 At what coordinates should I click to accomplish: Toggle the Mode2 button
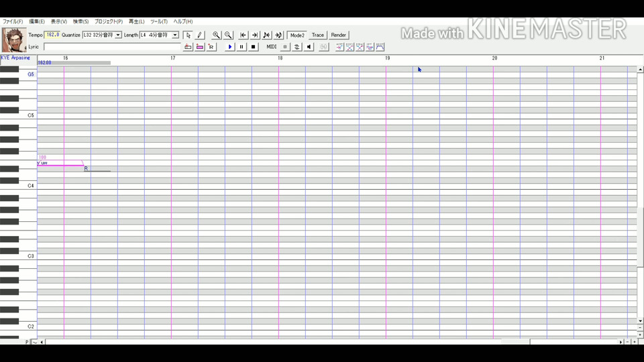click(x=297, y=35)
